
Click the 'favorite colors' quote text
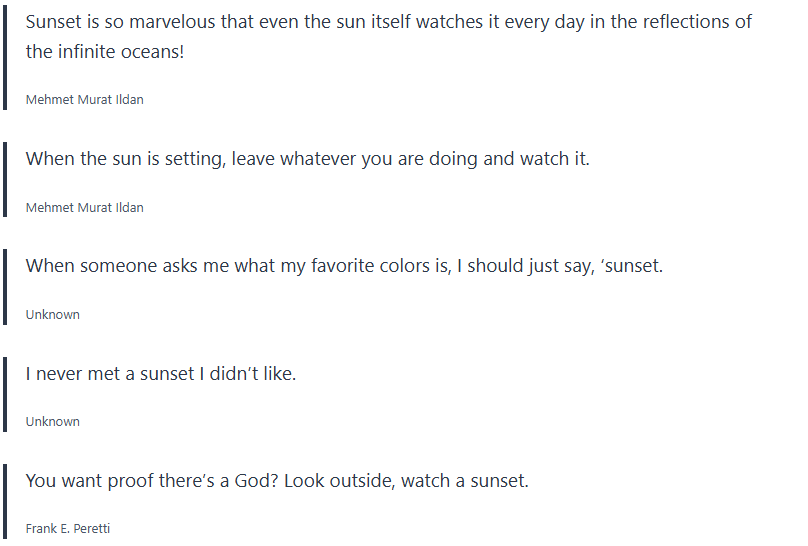tap(344, 266)
